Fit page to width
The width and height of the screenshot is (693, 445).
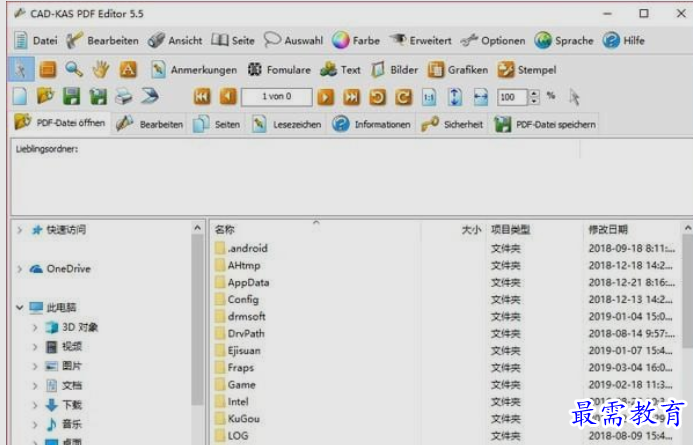coord(481,97)
